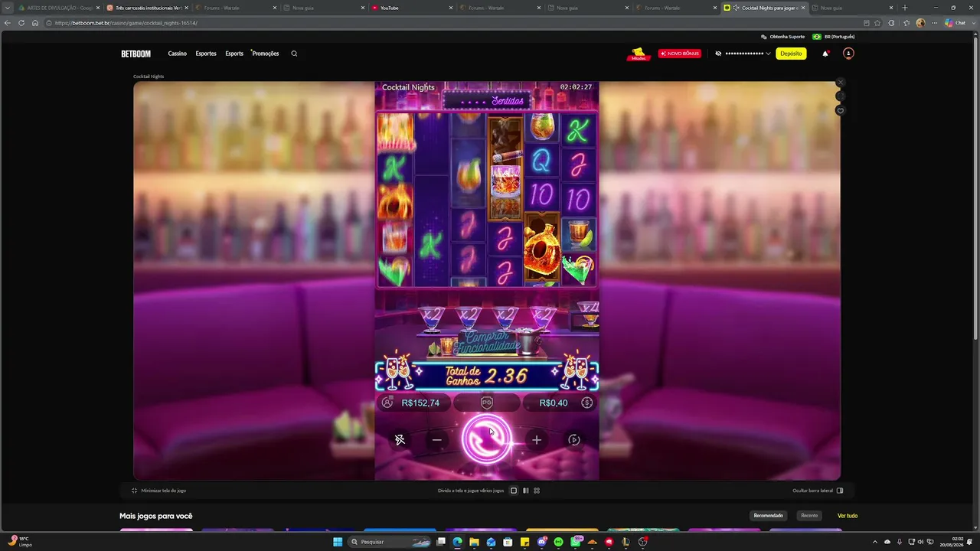Screen dimensions: 980x551
Task: Open the PG menu icon between balances
Action: coord(487,403)
